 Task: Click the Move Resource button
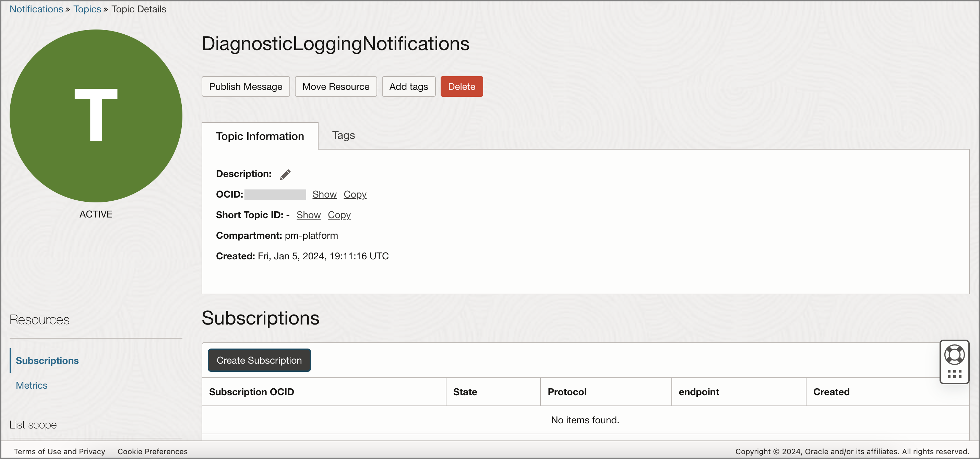pyautogui.click(x=336, y=86)
